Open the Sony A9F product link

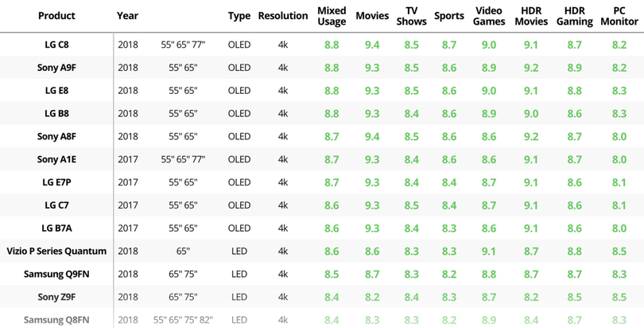click(x=56, y=68)
